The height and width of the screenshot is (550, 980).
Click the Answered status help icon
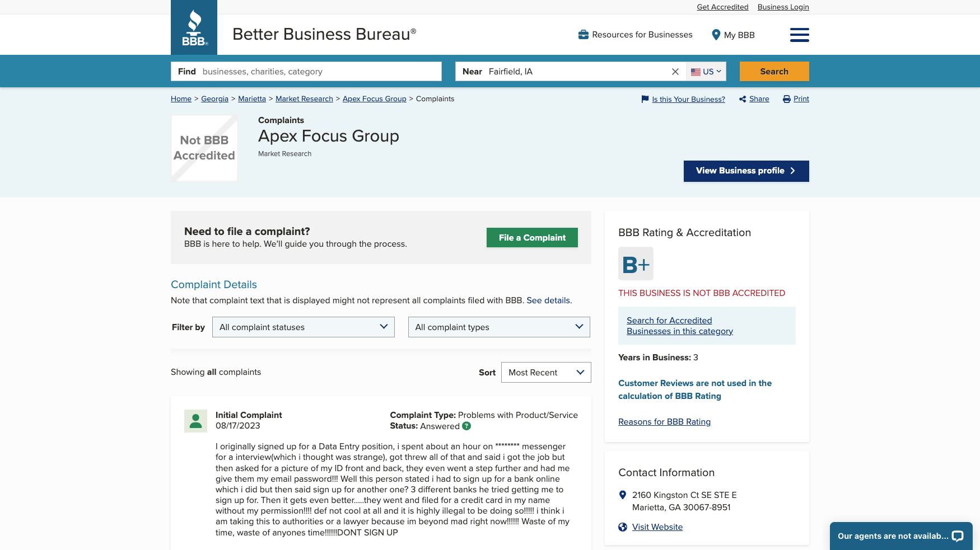click(x=466, y=426)
